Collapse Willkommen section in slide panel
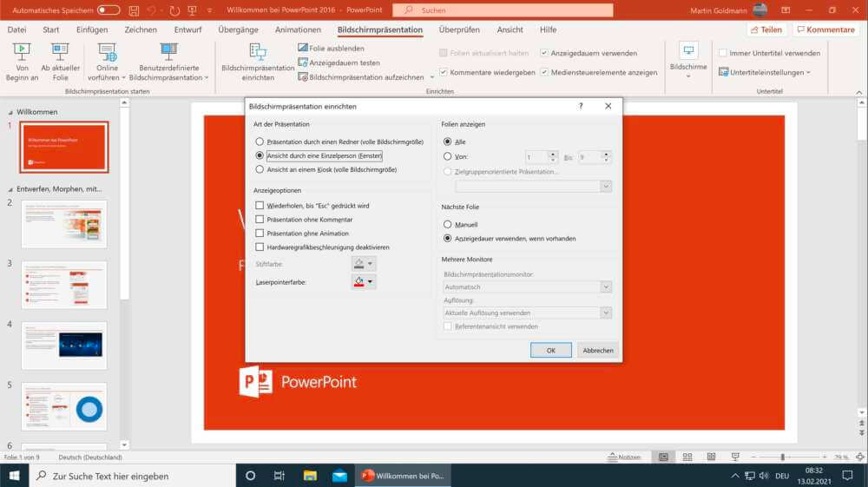This screenshot has height=487, width=868. pos(10,112)
